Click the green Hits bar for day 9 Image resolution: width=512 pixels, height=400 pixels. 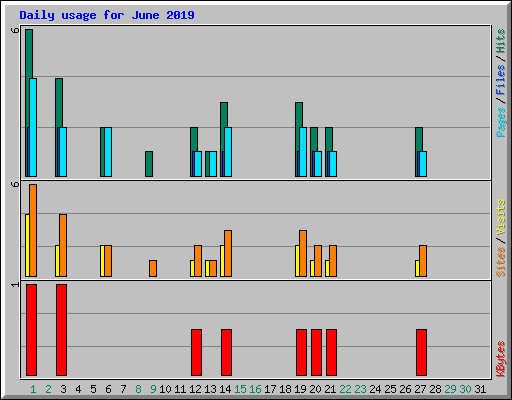149,164
